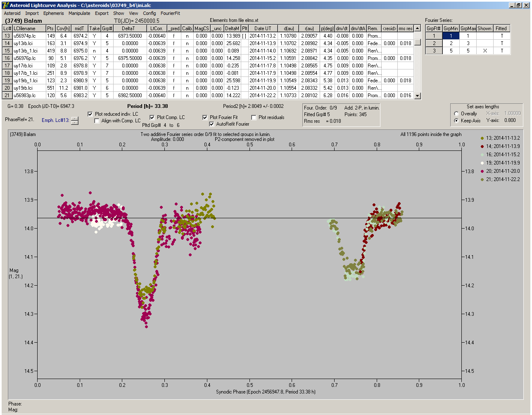The width and height of the screenshot is (532, 415).
Task: Click the Y-axis length field 0.800
Action: click(x=510, y=121)
